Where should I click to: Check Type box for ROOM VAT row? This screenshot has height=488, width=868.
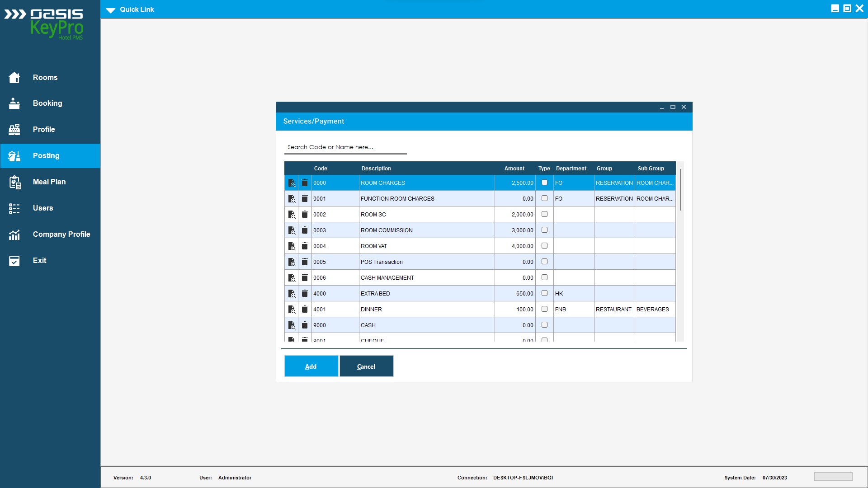pos(544,246)
